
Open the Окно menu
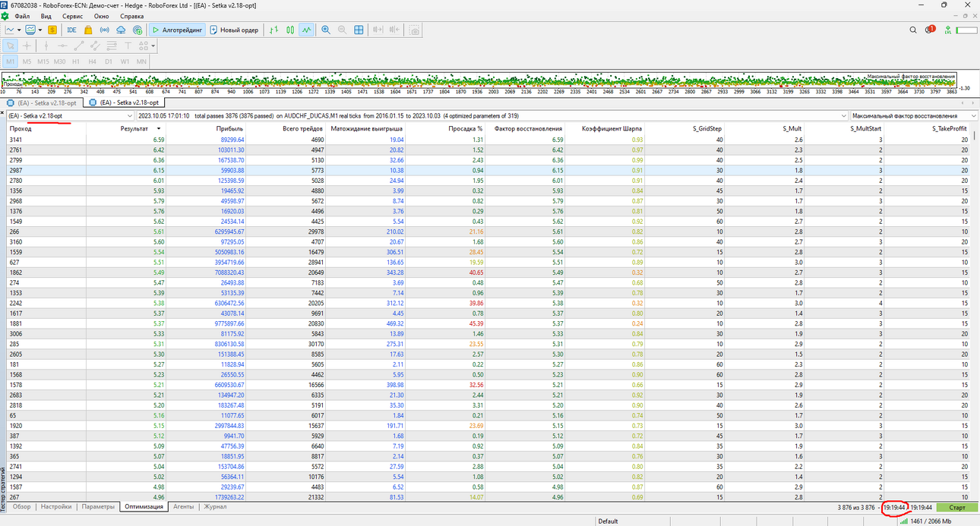click(x=101, y=16)
